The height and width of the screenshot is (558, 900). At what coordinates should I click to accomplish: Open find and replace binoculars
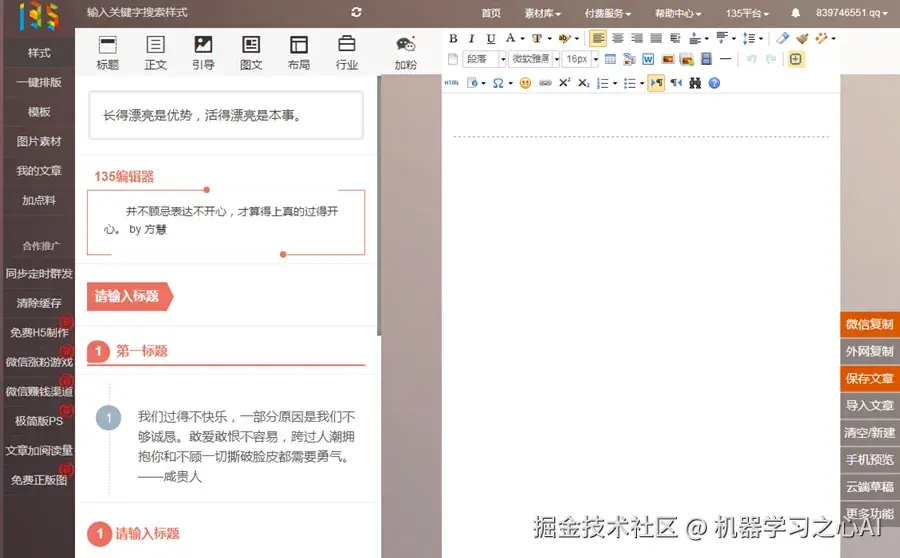pos(695,83)
